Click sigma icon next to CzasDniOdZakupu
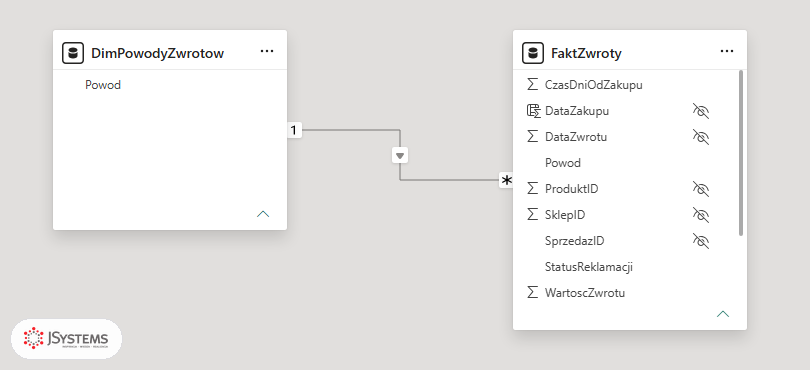Image resolution: width=810 pixels, height=370 pixels. pos(532,84)
